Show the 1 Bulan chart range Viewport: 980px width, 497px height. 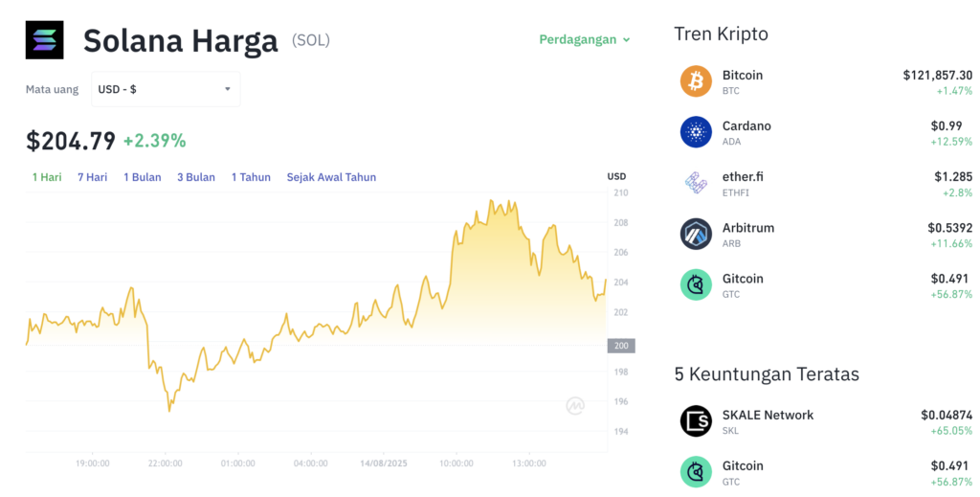(142, 177)
